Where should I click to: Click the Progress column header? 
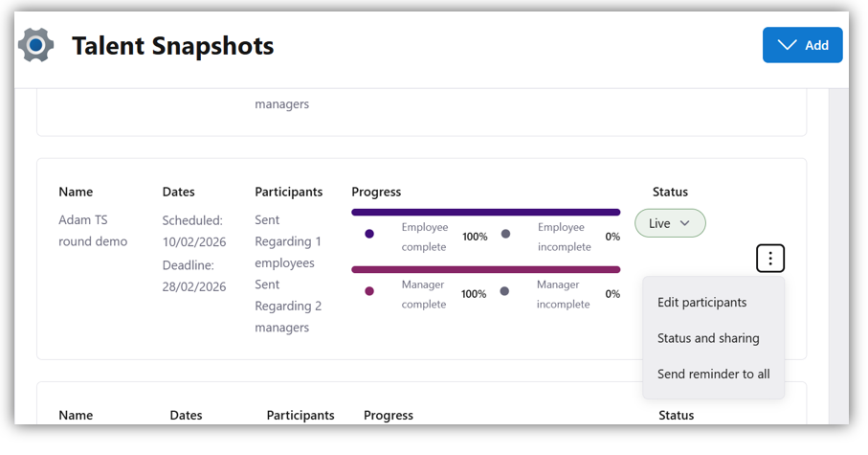[376, 192]
